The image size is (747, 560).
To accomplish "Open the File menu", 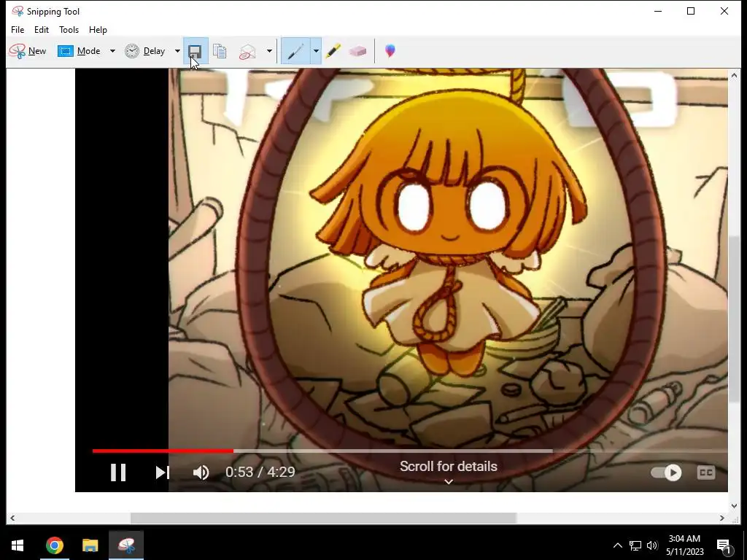I will click(x=18, y=29).
